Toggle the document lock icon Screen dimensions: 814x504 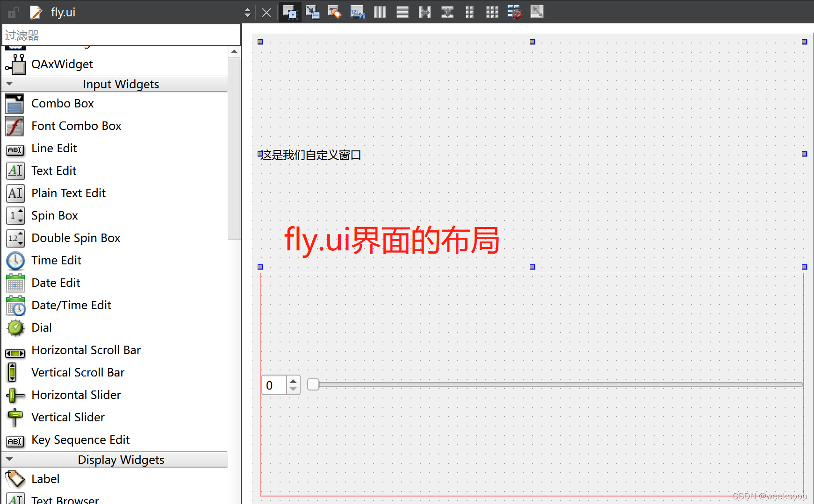coord(12,12)
